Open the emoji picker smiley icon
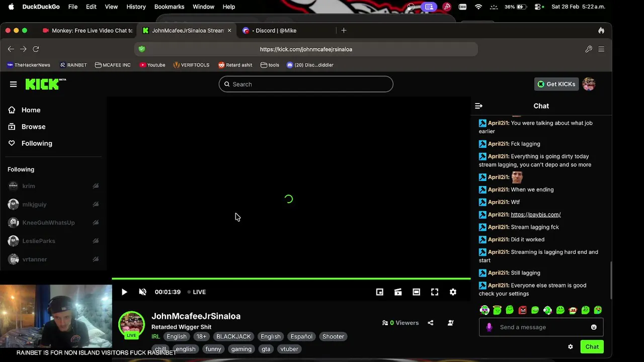 point(594,327)
